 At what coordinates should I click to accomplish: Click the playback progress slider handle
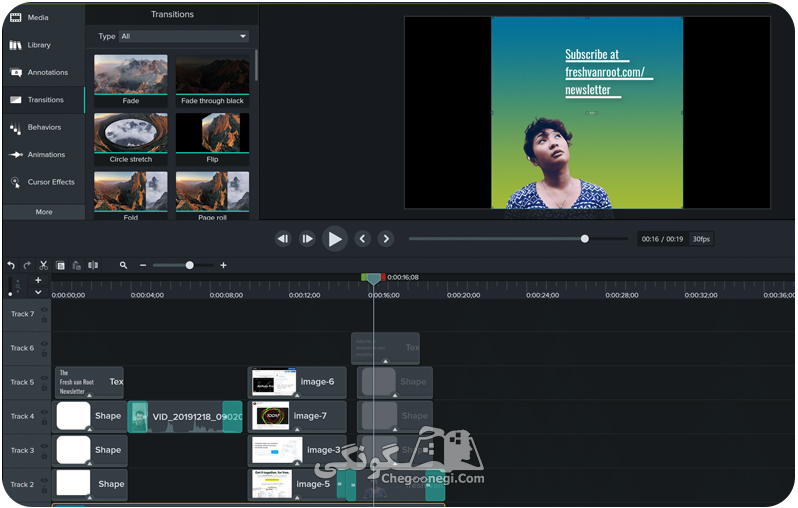[x=585, y=239]
